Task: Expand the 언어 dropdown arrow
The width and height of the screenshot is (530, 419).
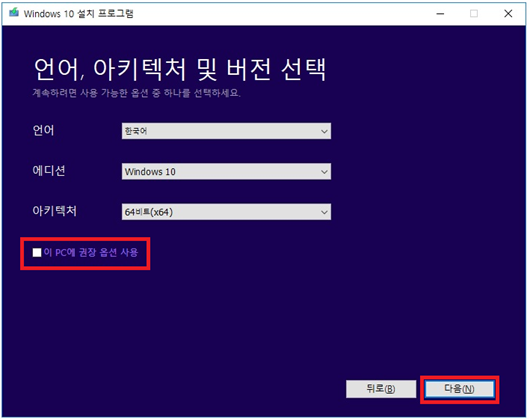Action: pos(324,131)
